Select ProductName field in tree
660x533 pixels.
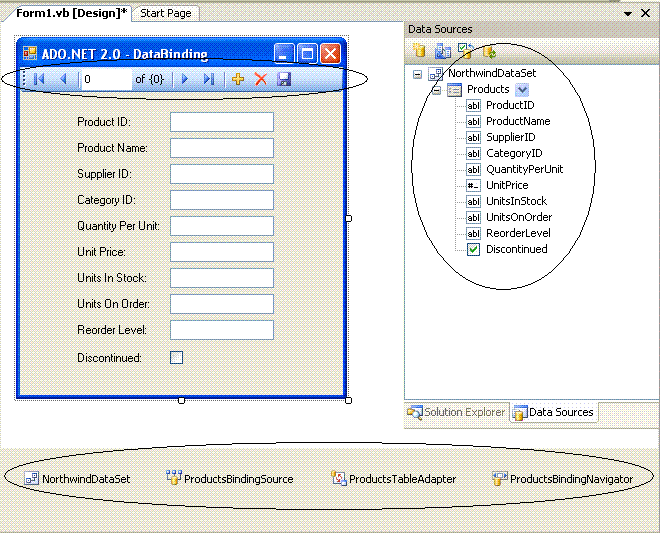point(518,121)
